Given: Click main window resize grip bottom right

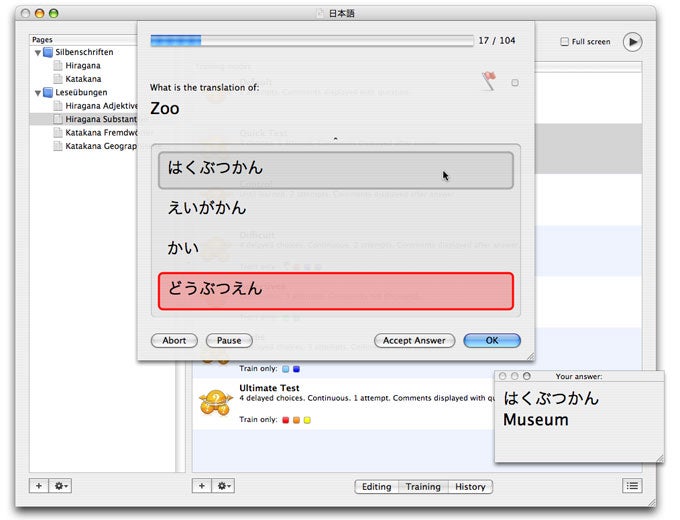Looking at the screenshot, I should tap(652, 503).
